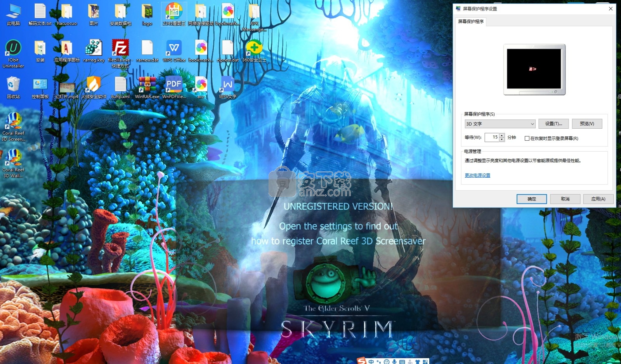The width and height of the screenshot is (621, 364).
Task: Click the Sogou input method logo
Action: (x=362, y=361)
